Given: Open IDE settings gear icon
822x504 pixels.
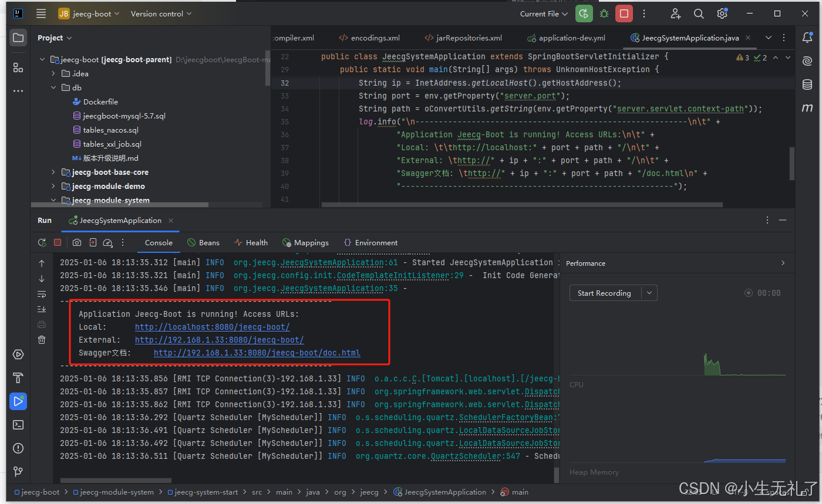Looking at the screenshot, I should tap(722, 13).
